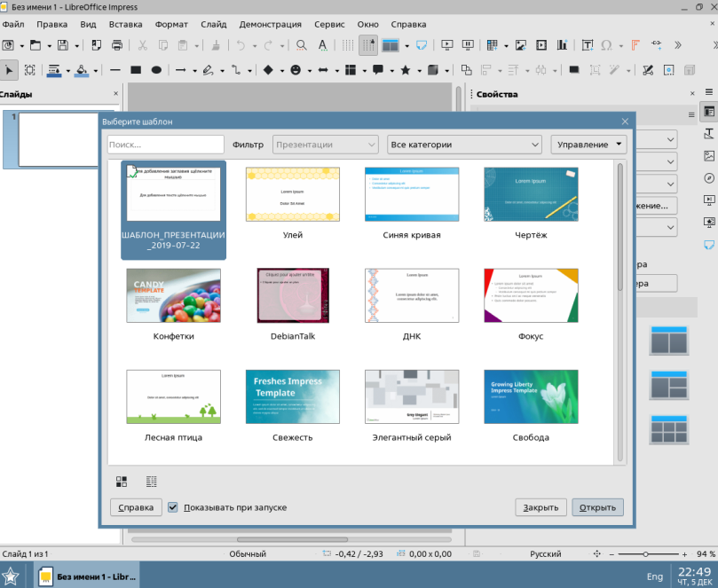Click the Export as PDF icon
Viewport: 718px width, 588px height.
coord(96,45)
